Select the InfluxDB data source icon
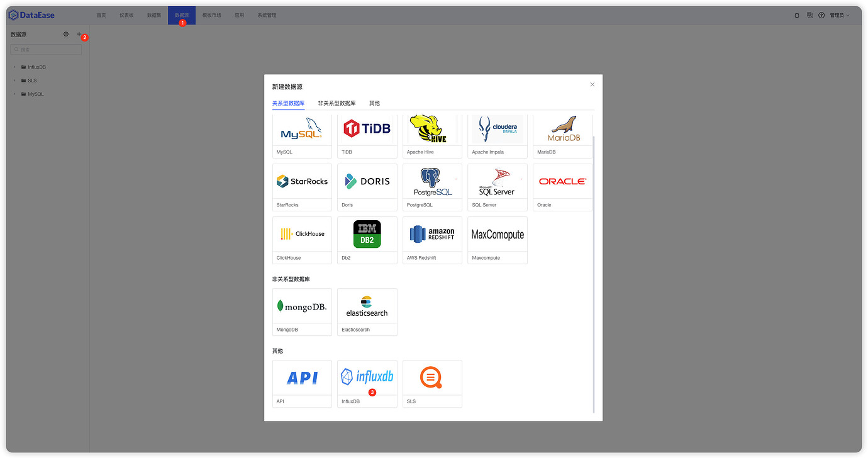 click(x=367, y=377)
